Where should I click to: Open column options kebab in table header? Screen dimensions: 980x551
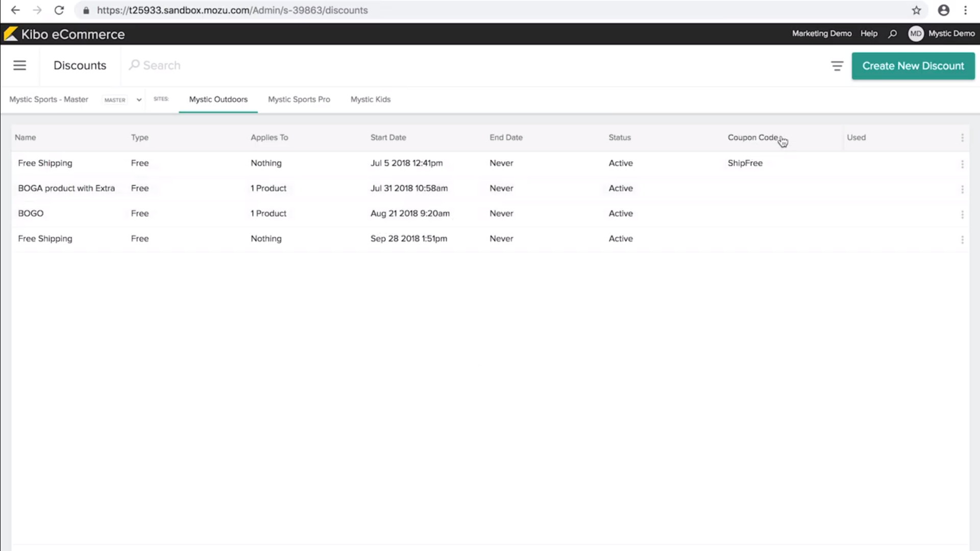[962, 138]
